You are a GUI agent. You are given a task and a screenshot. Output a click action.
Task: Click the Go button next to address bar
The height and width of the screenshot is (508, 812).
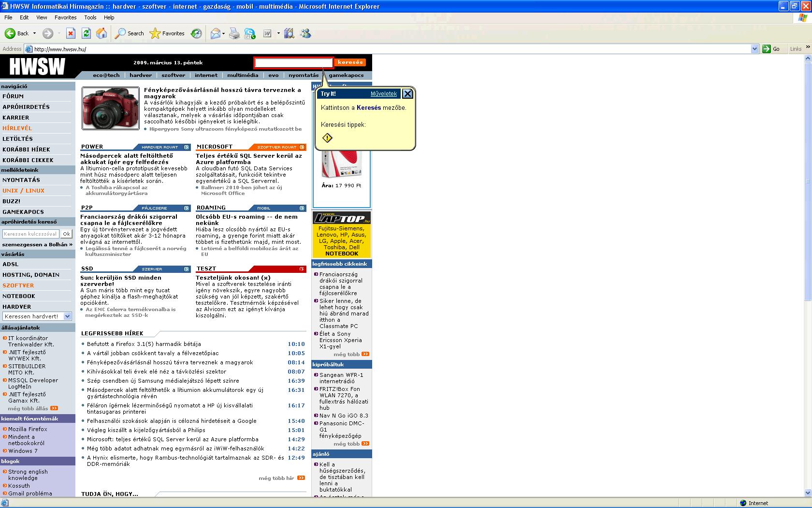[x=772, y=49]
